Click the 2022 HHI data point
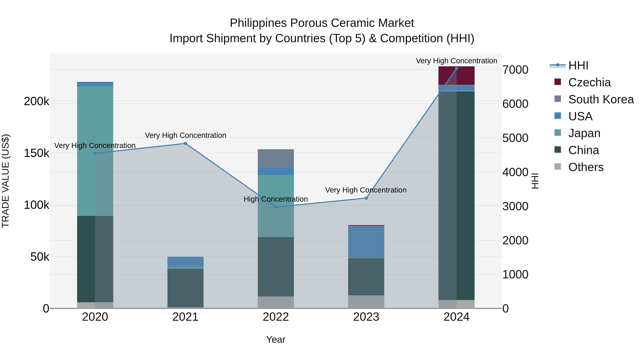This screenshot has width=644, height=362. [276, 207]
